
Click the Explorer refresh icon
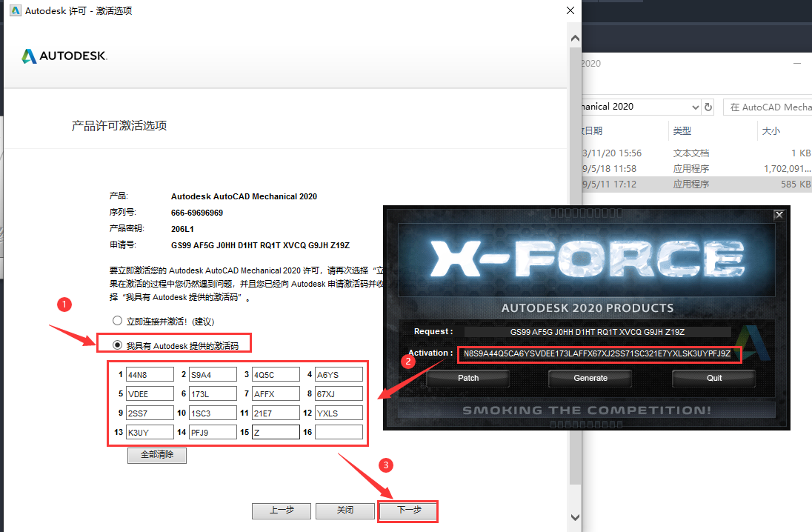[x=708, y=107]
